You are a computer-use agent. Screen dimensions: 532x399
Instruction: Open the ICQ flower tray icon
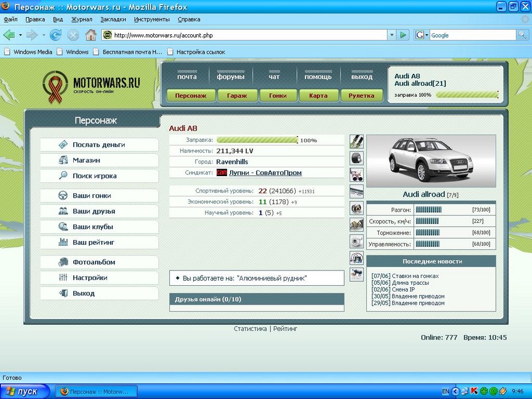click(x=484, y=391)
